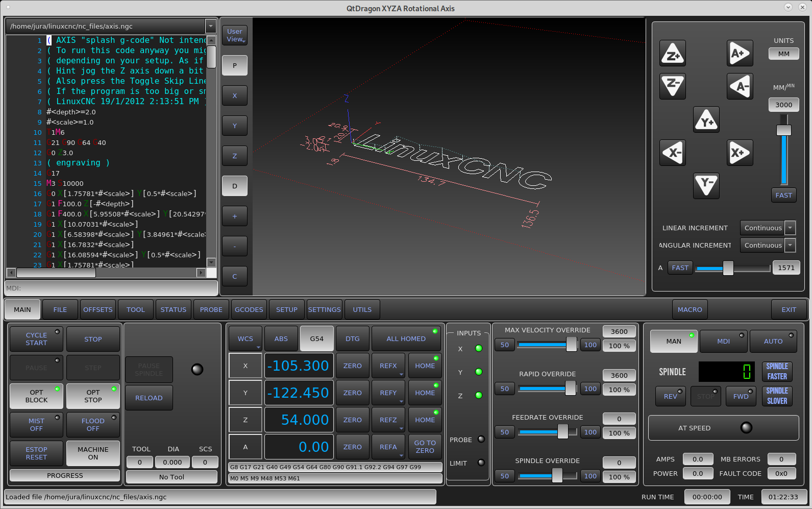Click CYCLE START button

point(36,339)
